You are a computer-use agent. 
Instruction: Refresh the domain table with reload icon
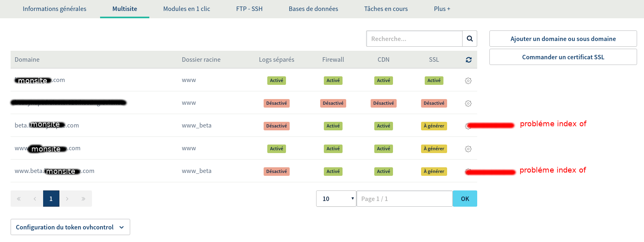[x=468, y=60]
